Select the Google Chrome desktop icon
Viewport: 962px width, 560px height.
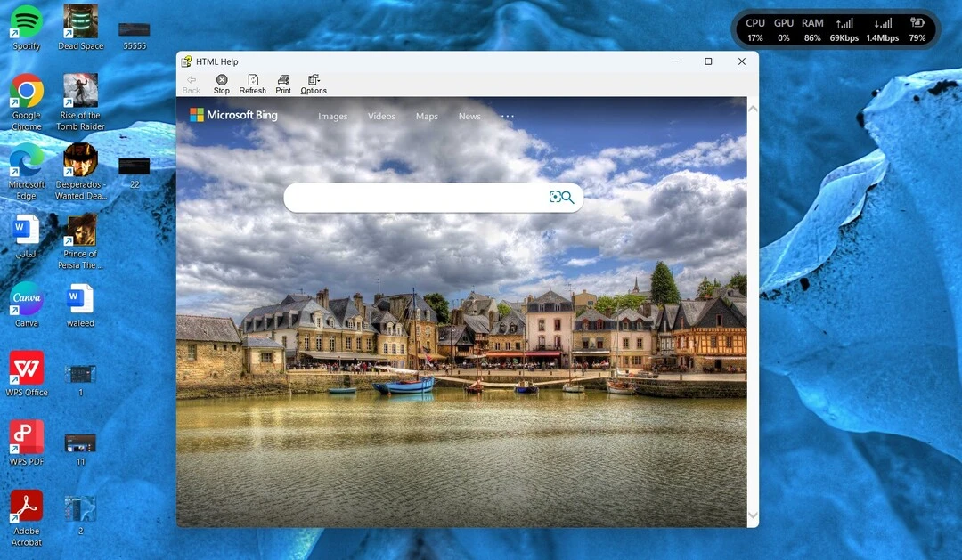pos(27,101)
